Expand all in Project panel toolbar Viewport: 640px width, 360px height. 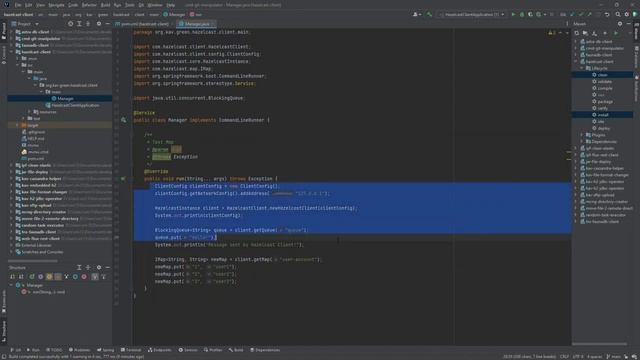point(79,24)
